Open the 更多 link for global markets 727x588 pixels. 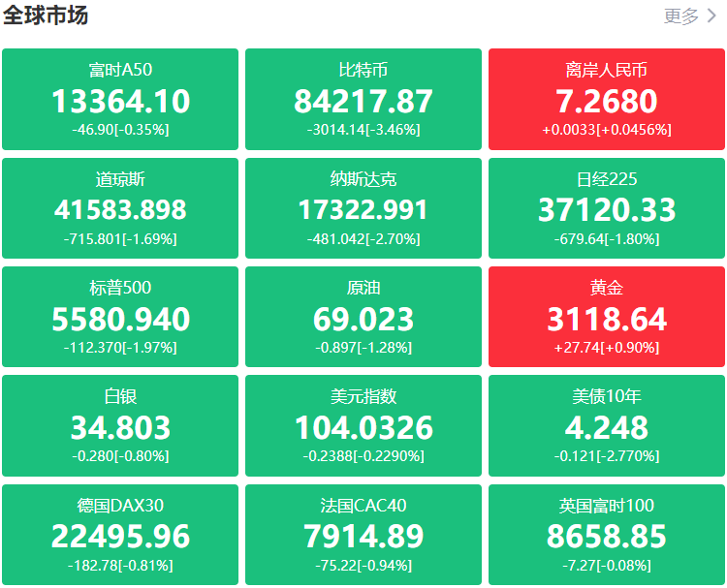[x=681, y=15]
